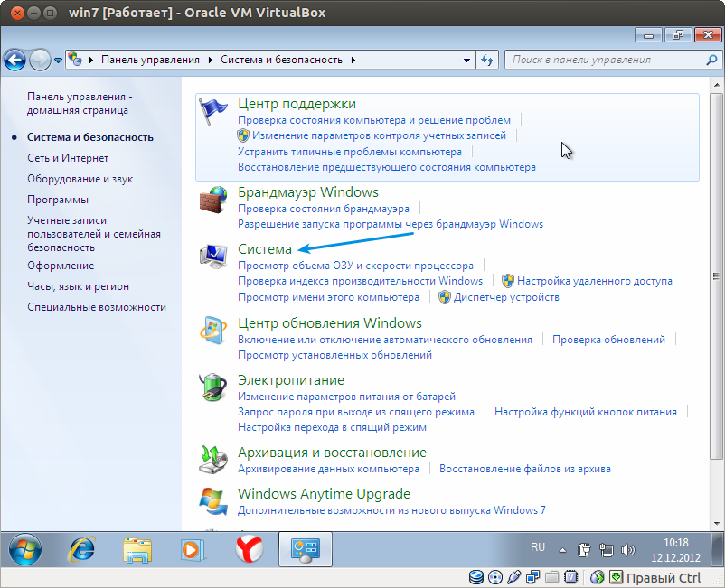Go back with the Back arrow button
Screen dimensions: 725x588
coord(14,60)
